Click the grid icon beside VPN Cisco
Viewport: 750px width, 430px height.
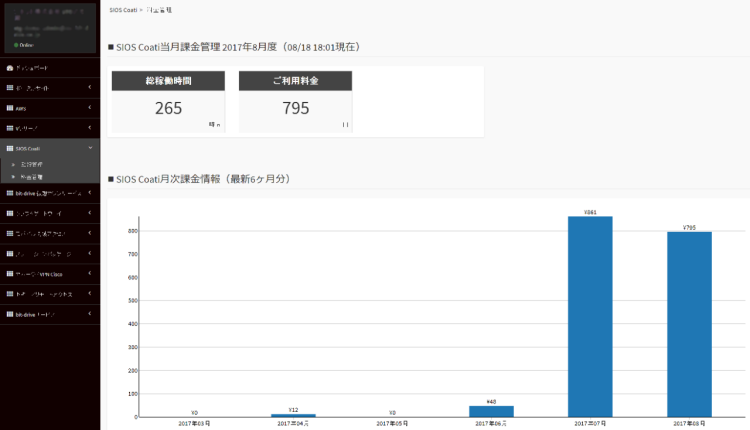pos(10,274)
